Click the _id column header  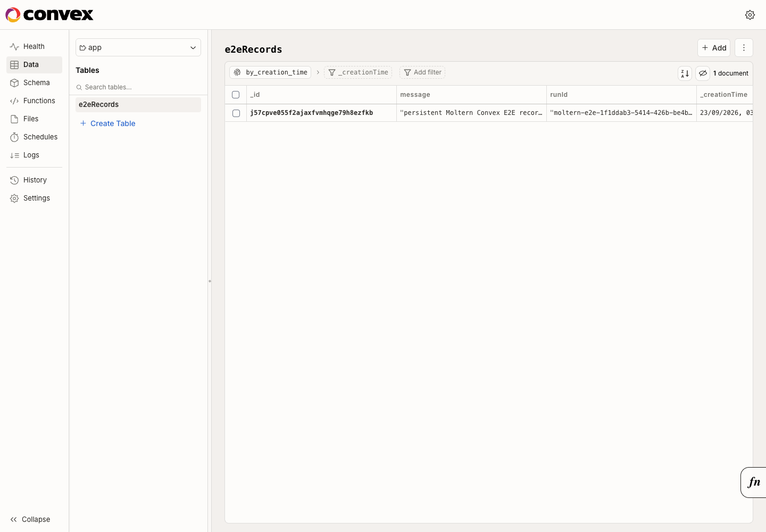[321, 95]
